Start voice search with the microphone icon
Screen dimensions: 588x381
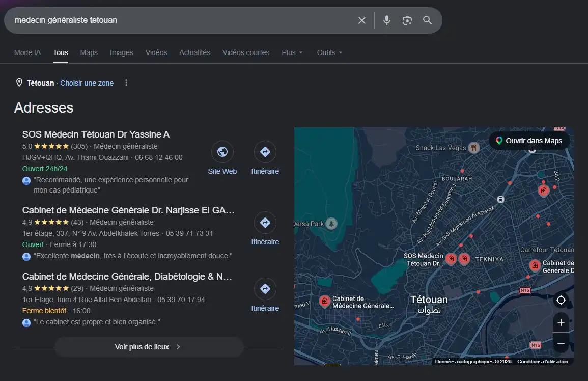[x=386, y=20]
